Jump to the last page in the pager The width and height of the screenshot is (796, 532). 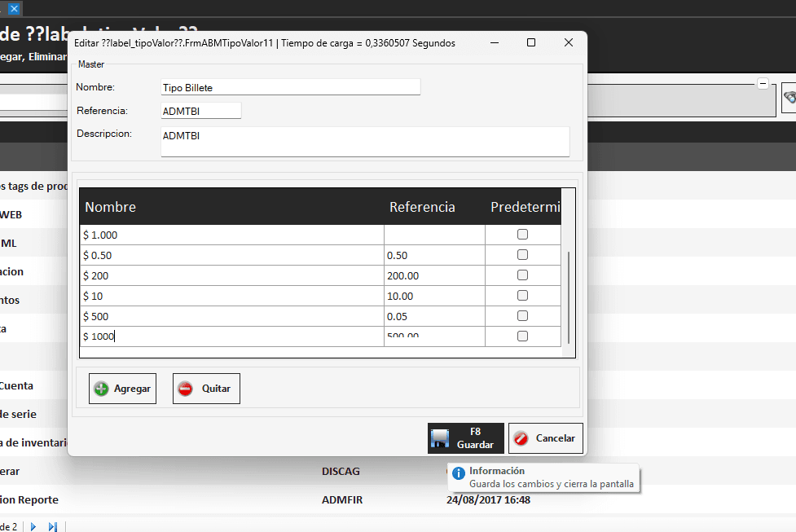[x=53, y=526]
